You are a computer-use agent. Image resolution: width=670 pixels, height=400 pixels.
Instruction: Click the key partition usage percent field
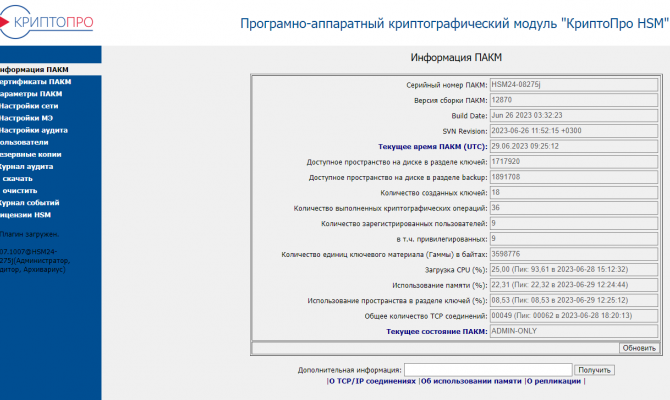[574, 300]
